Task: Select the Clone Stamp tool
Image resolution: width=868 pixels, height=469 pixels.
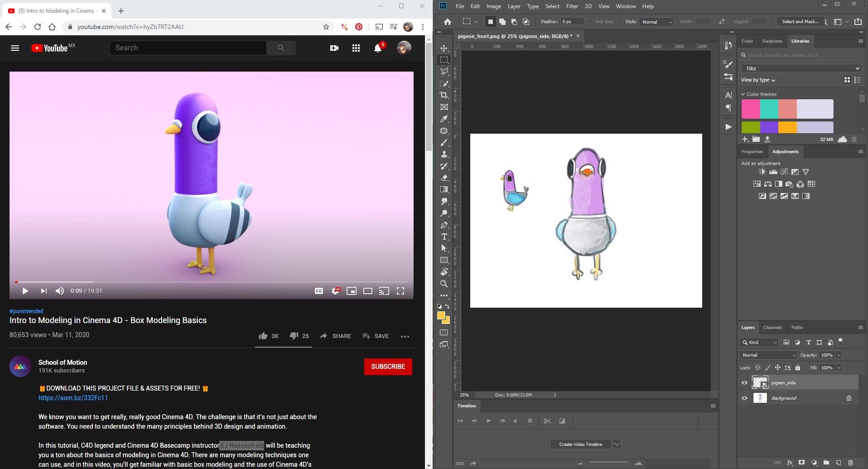Action: pyautogui.click(x=444, y=154)
